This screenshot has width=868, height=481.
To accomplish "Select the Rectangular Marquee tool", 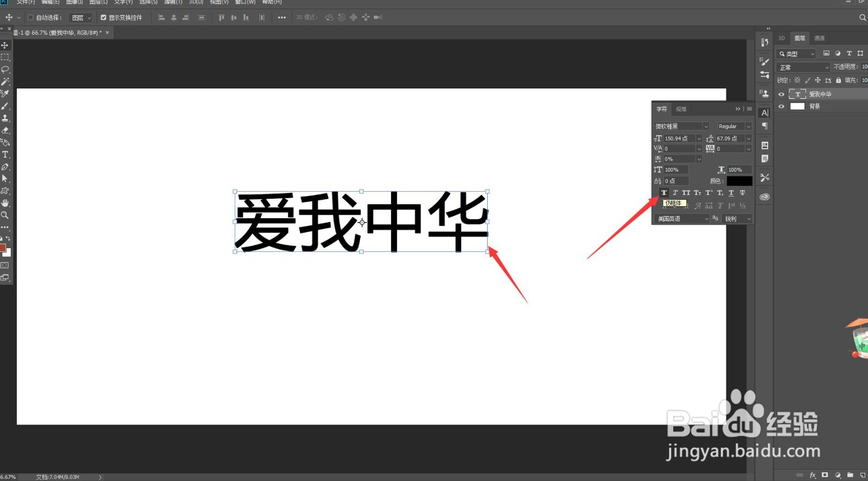I will 5,57.
